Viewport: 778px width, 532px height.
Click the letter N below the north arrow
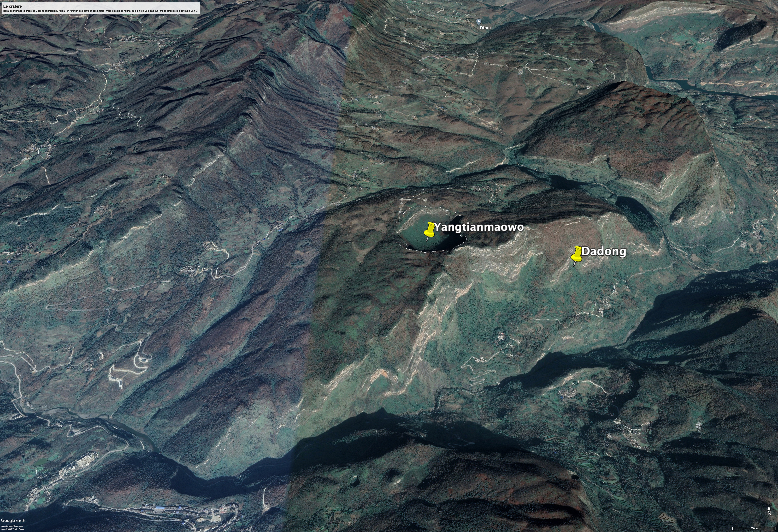(x=769, y=513)
